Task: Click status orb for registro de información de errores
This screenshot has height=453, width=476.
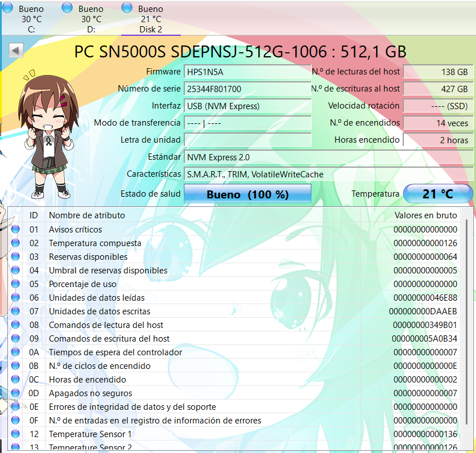Action: pos(15,420)
